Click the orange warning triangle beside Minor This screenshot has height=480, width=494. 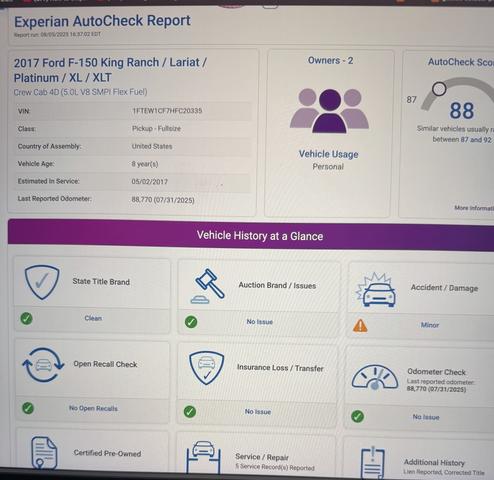click(360, 326)
